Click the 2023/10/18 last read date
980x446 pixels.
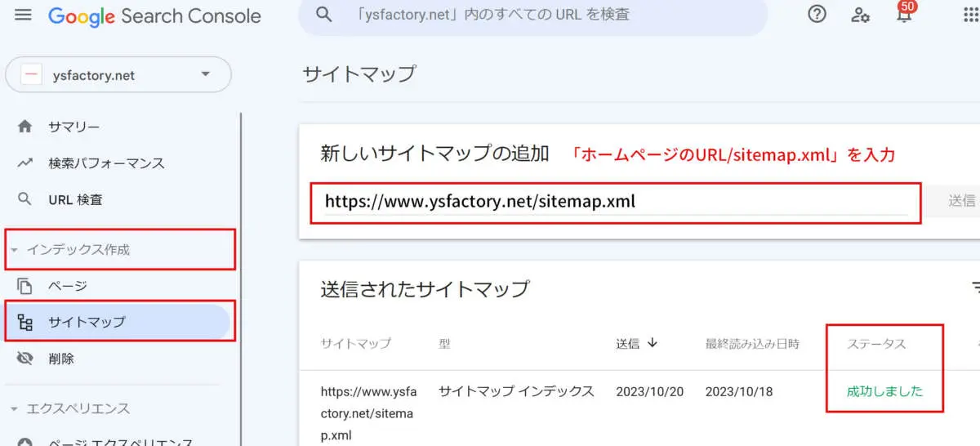click(739, 392)
